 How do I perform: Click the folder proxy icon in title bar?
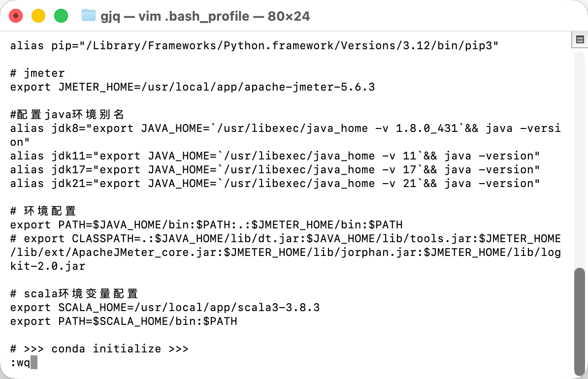click(88, 16)
